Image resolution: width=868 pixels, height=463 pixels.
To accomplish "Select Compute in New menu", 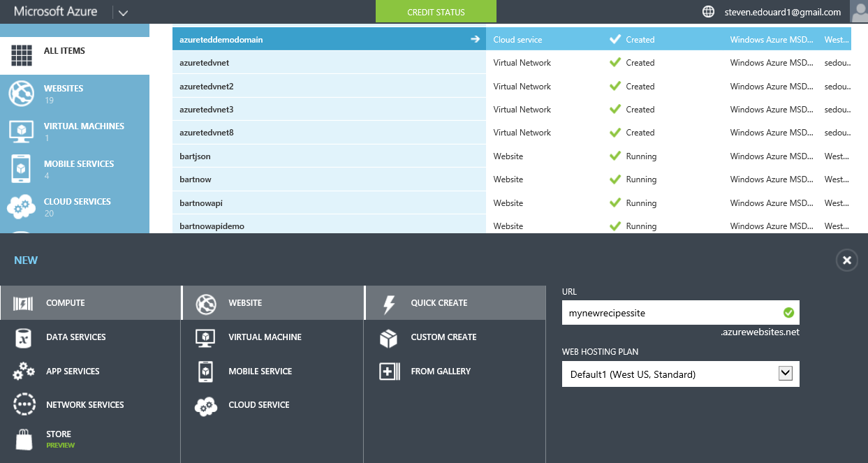I will [91, 303].
